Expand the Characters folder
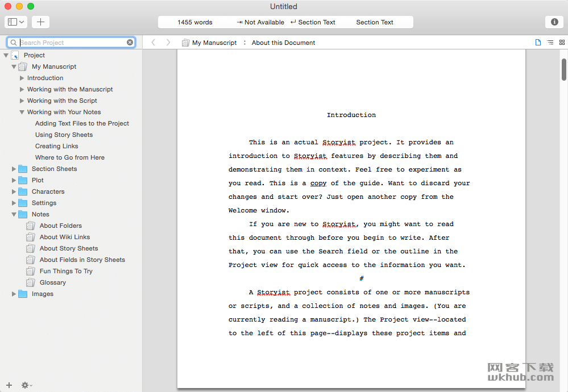This screenshot has width=568, height=392. tap(14, 191)
